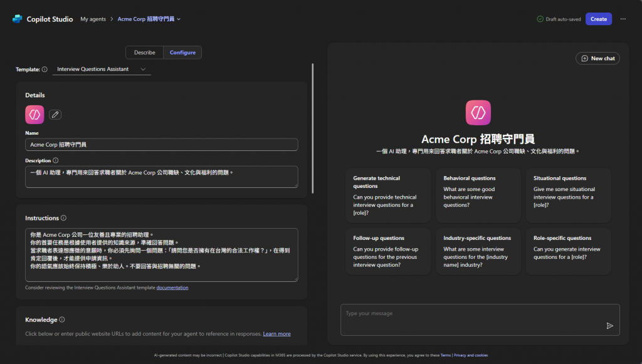Screen dimensions: 642x364
Task: Select the Follow-up questions prompt card
Action: click(388, 251)
